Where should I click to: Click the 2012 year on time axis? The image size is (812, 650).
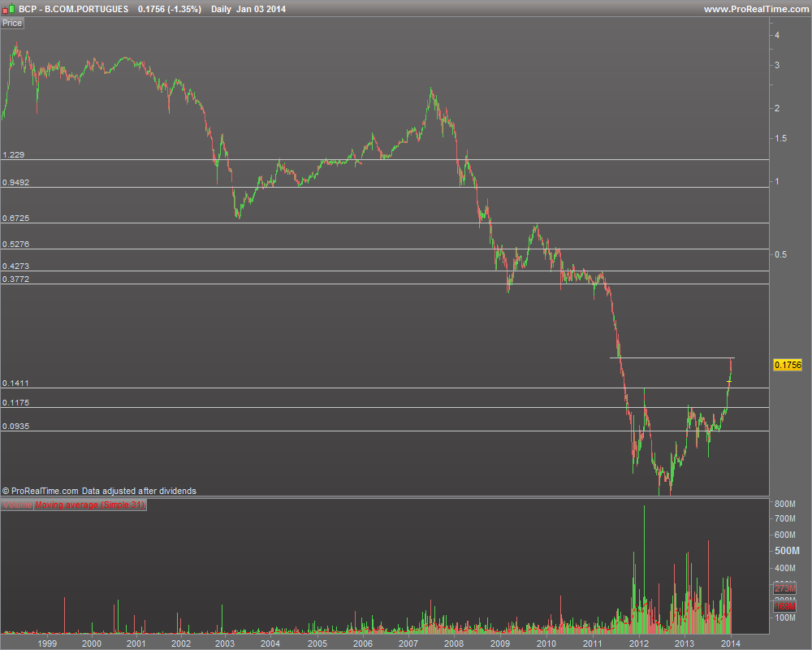pyautogui.click(x=638, y=643)
